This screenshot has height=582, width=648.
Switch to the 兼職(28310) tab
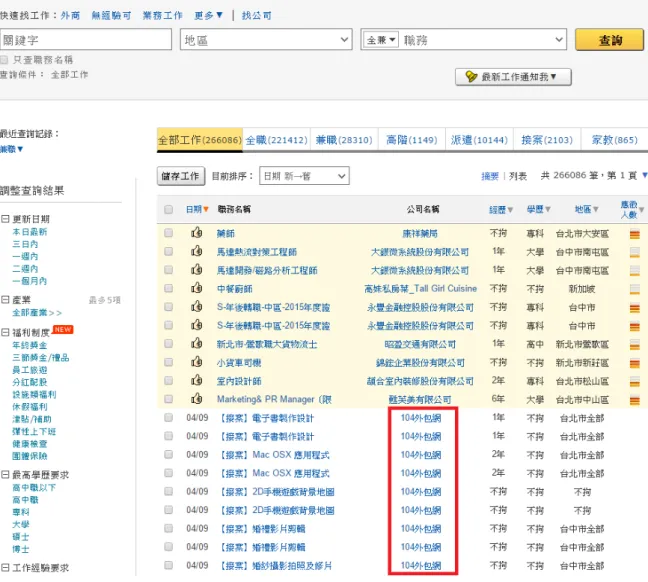[344, 140]
